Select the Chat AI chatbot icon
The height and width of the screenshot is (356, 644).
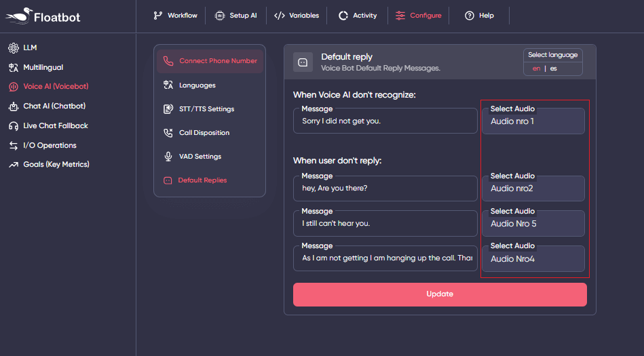[x=13, y=106]
